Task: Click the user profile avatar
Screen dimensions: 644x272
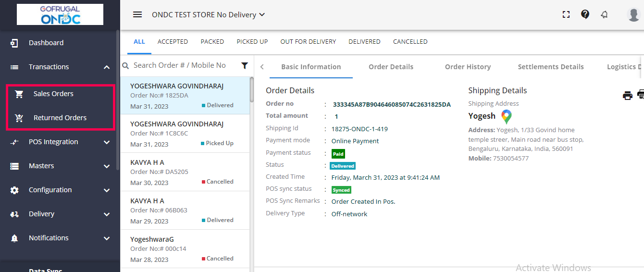Action: tap(634, 14)
